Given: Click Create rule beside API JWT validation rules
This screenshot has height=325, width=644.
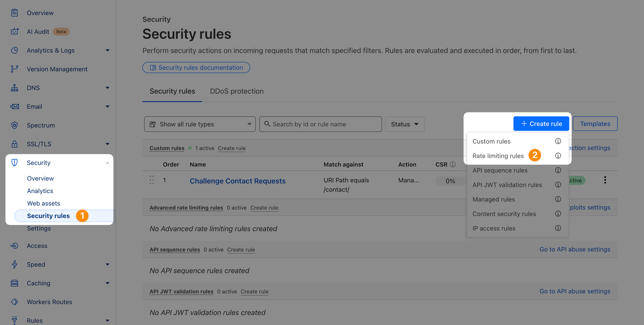Looking at the screenshot, I should tap(255, 292).
